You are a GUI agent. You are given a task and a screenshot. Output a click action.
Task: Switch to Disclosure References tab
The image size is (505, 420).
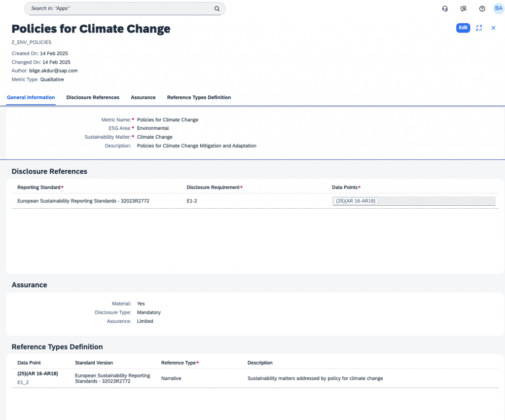coord(93,97)
